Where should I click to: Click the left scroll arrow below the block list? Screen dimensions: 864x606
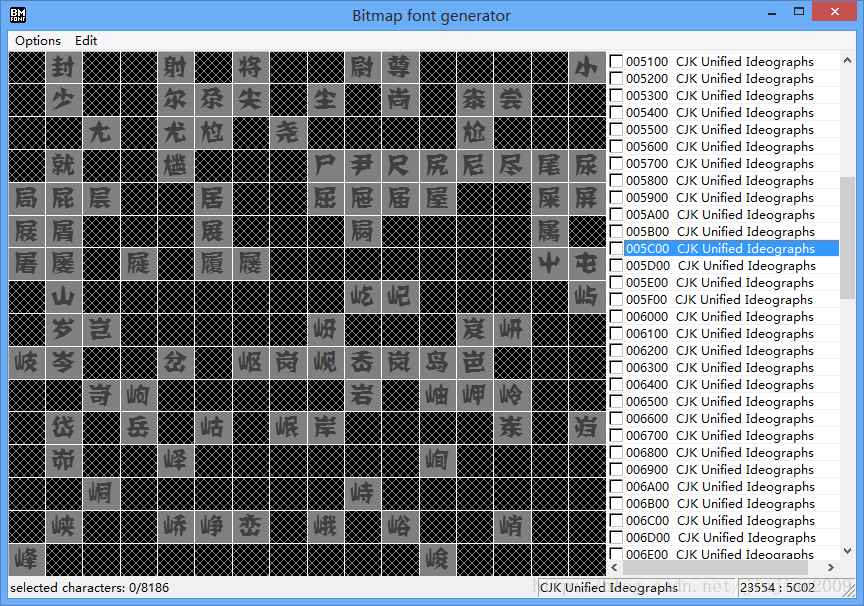613,568
